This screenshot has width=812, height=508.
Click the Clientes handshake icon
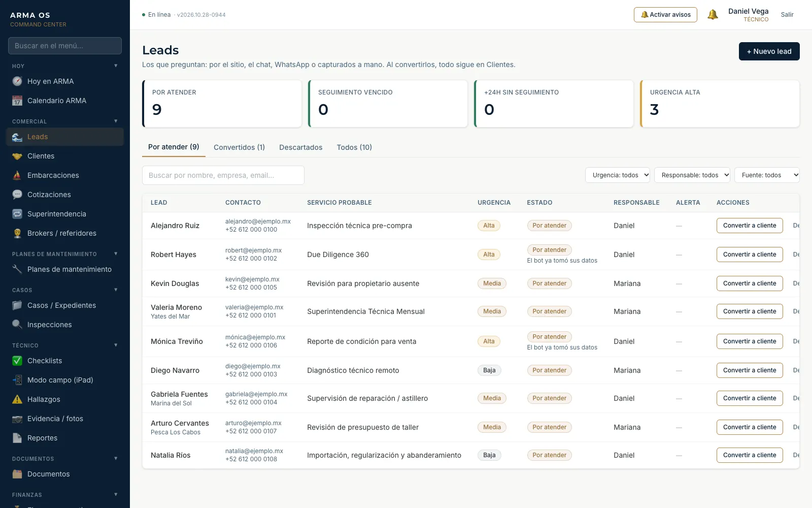[x=17, y=156]
